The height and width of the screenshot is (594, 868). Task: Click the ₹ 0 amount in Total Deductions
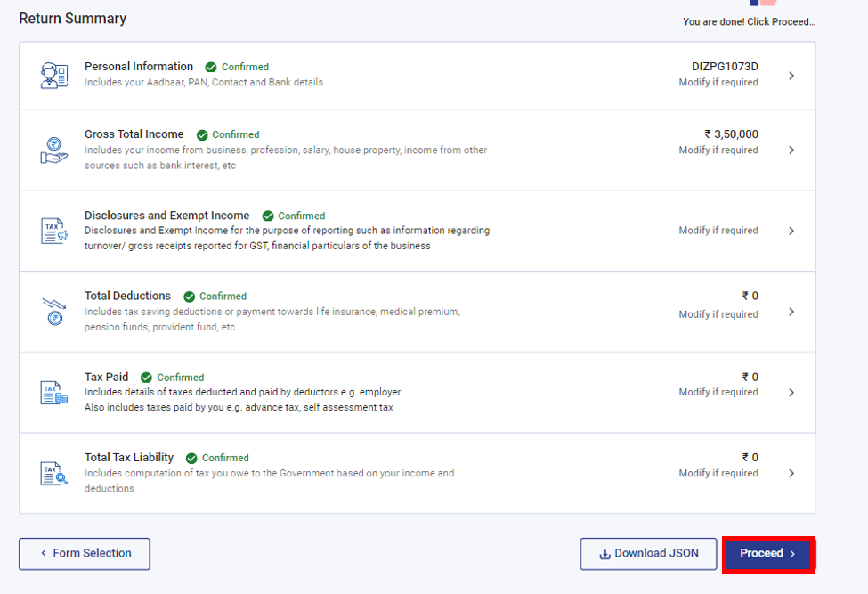[x=750, y=296]
